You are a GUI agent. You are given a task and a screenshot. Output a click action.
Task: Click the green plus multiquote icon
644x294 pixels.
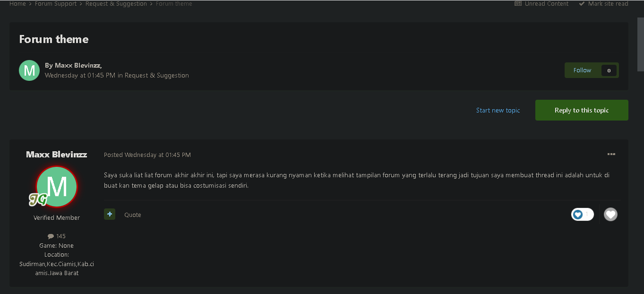(x=110, y=215)
